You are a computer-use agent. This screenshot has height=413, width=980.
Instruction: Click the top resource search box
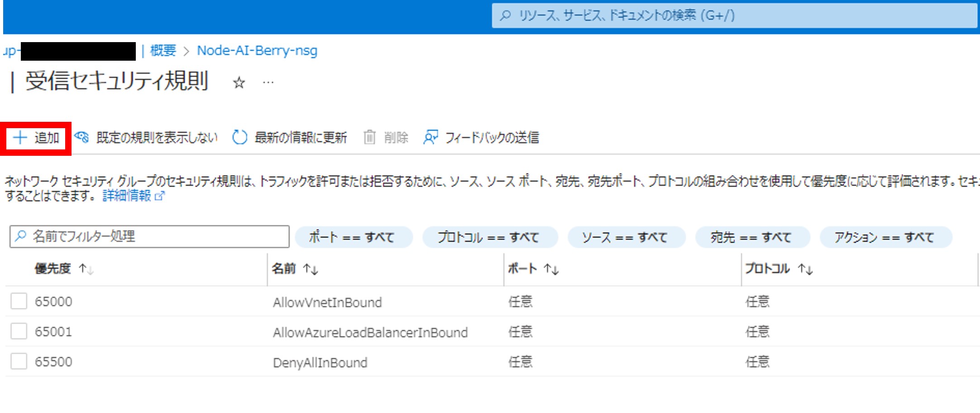click(734, 16)
